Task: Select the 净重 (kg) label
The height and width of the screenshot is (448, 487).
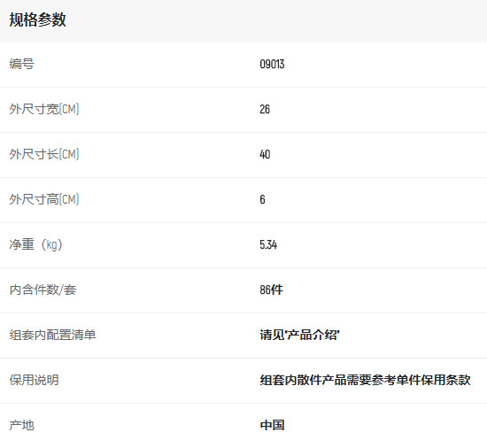Action: (35, 244)
